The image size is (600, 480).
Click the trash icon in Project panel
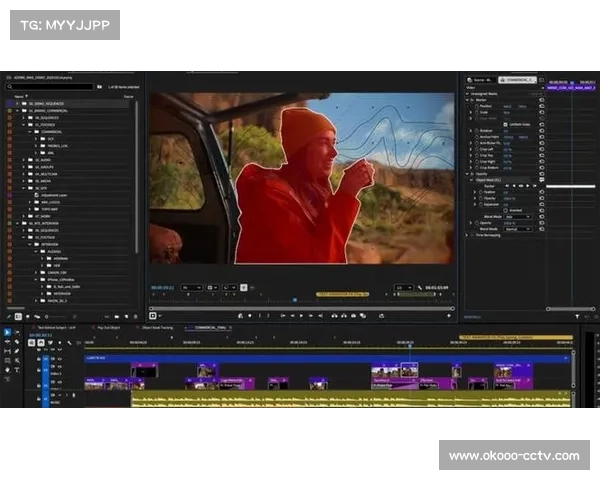(135, 317)
